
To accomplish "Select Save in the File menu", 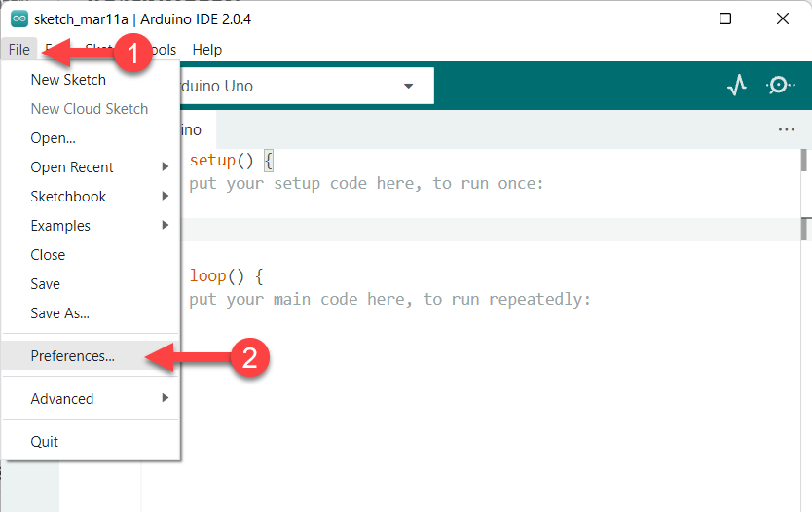I will tap(92, 283).
